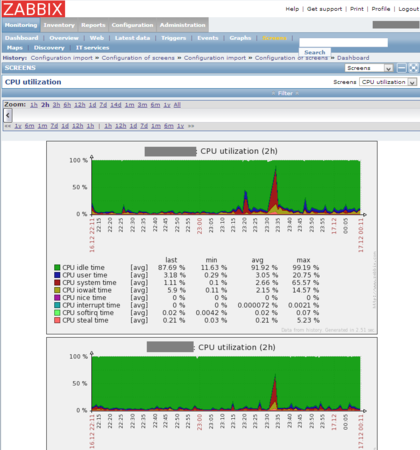The height and width of the screenshot is (450, 420).
Task: Click the 65.57 % max system value
Action: point(306,283)
